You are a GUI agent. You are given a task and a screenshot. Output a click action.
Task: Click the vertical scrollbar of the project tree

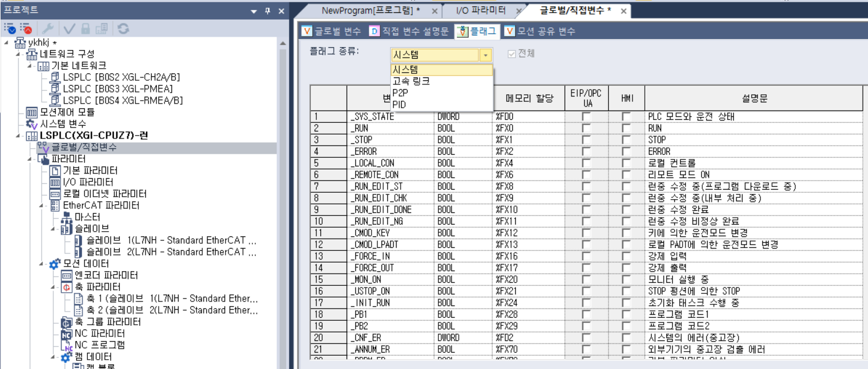click(283, 175)
